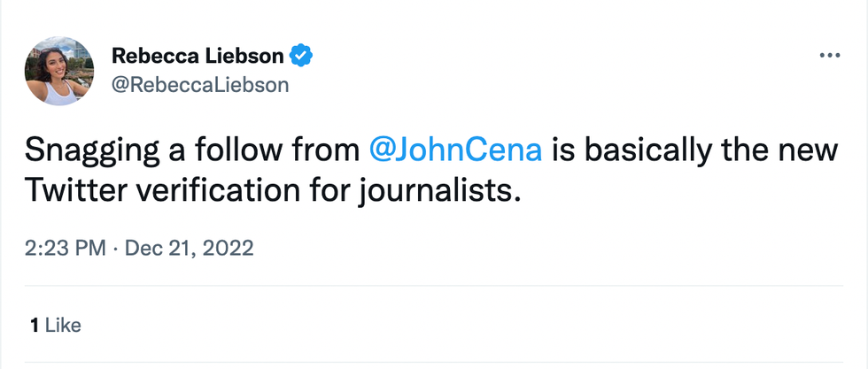View who liked via 1 Like
This screenshot has height=369, width=868.
[x=55, y=325]
